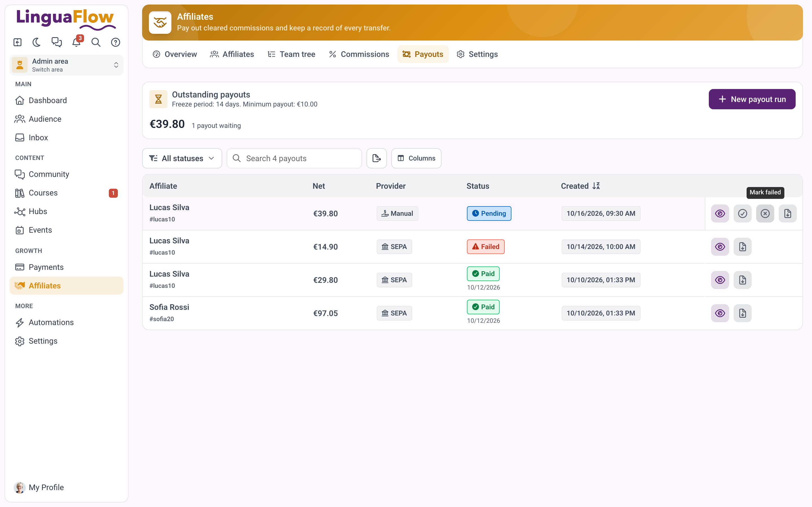Screen dimensions: 812x507
Task: Expand the Admin area switcher
Action: [x=67, y=65]
